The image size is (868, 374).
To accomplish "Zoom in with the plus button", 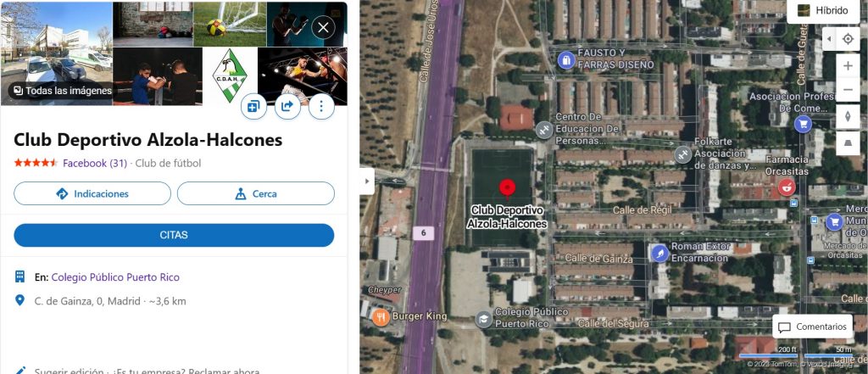I will pos(848,66).
